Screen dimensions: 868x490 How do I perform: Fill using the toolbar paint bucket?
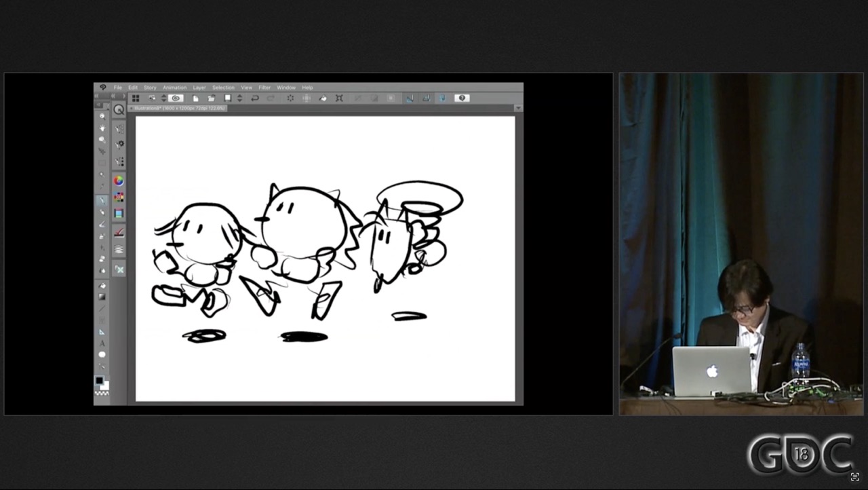323,98
